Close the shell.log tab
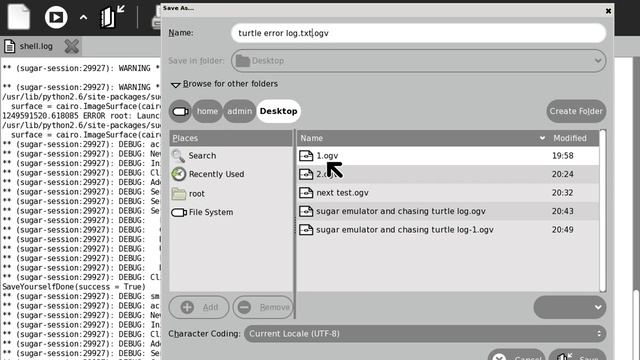The height and width of the screenshot is (360, 640). [x=72, y=46]
